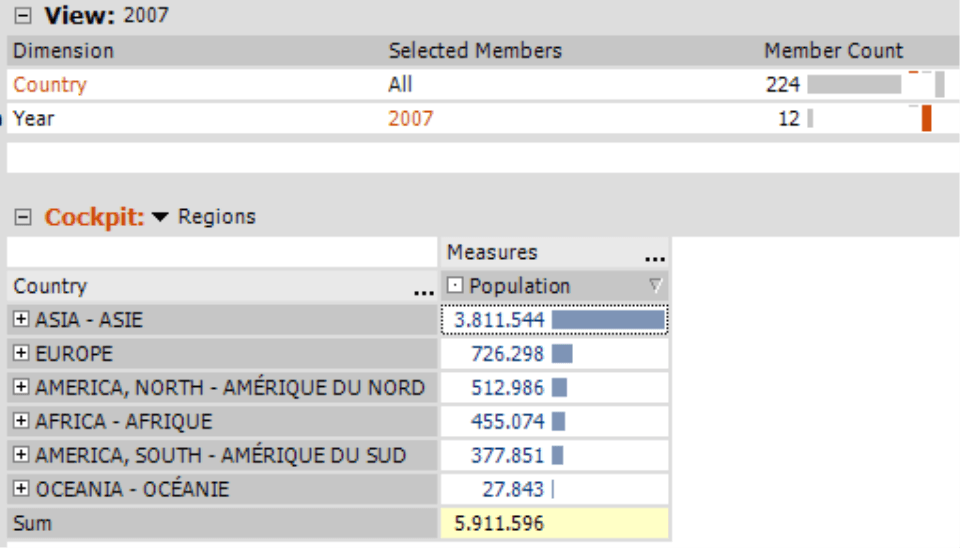Click the Population filter triangle icon
This screenshot has height=548, width=960.
[x=656, y=285]
